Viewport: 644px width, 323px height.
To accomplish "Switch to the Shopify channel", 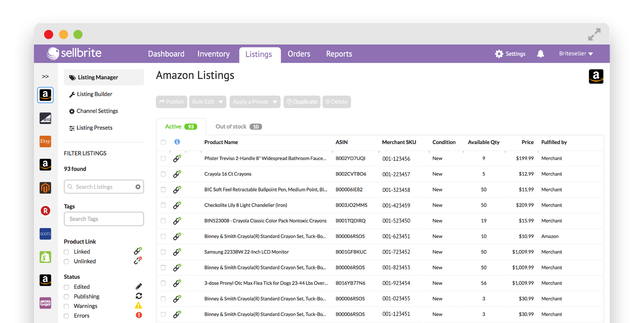I will click(x=46, y=257).
